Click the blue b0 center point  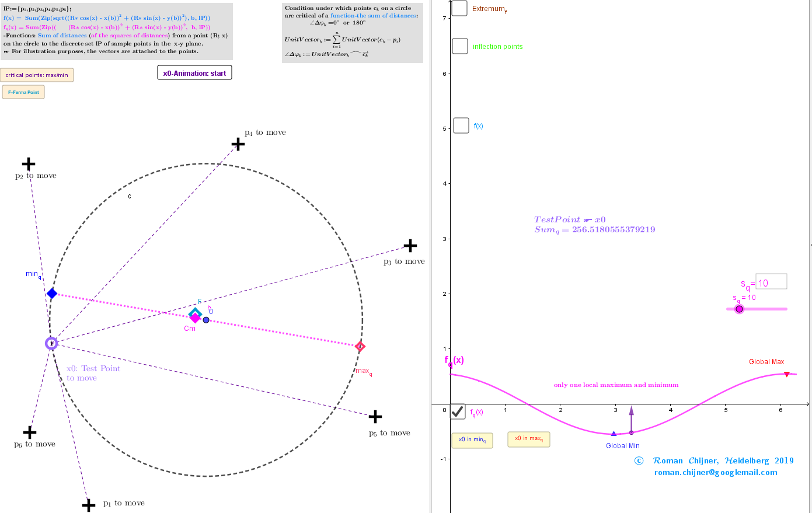pyautogui.click(x=206, y=320)
